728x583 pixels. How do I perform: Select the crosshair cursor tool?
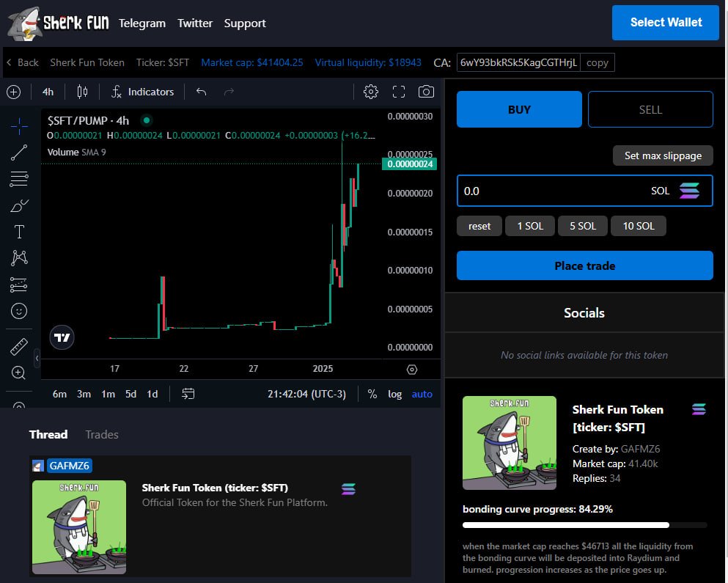[x=19, y=126]
